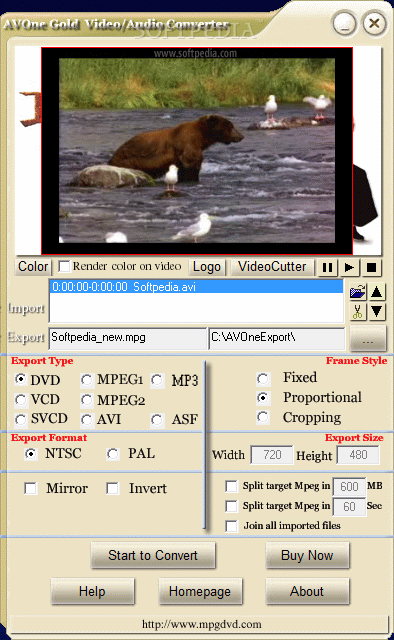
Task: Stop the video preview
Action: [x=371, y=268]
